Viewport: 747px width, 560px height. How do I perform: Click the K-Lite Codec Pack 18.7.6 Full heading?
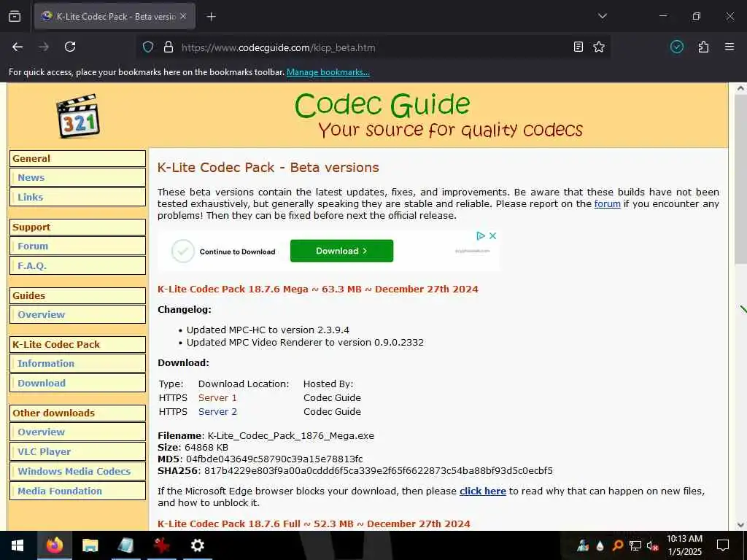[x=314, y=524]
